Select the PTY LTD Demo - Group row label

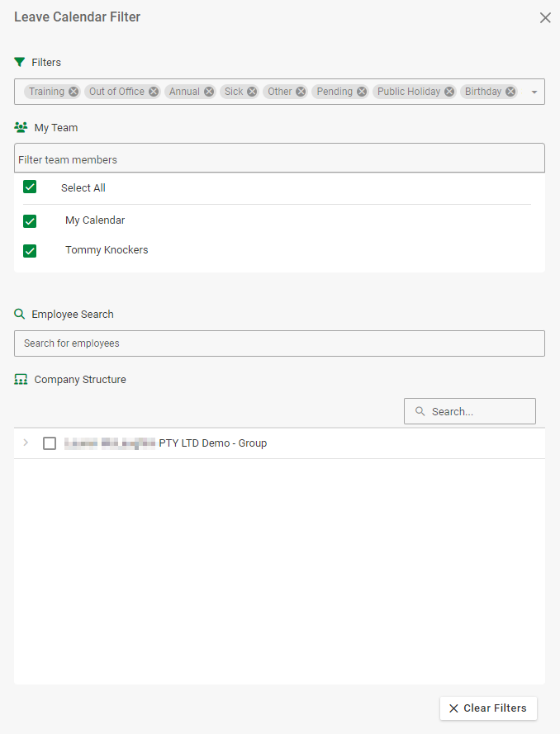(x=211, y=443)
